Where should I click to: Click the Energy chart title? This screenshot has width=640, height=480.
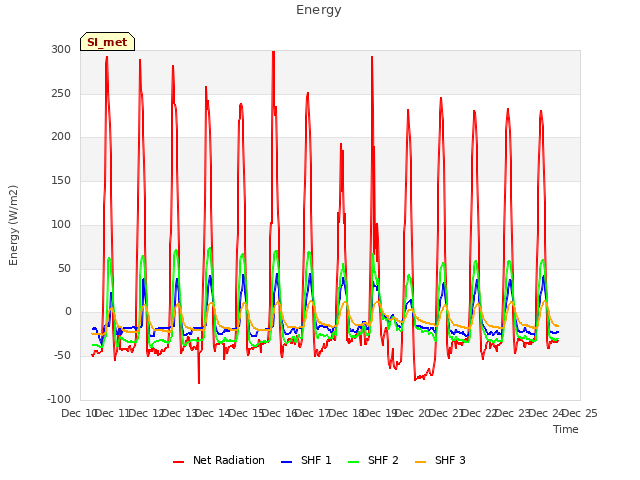click(x=319, y=10)
